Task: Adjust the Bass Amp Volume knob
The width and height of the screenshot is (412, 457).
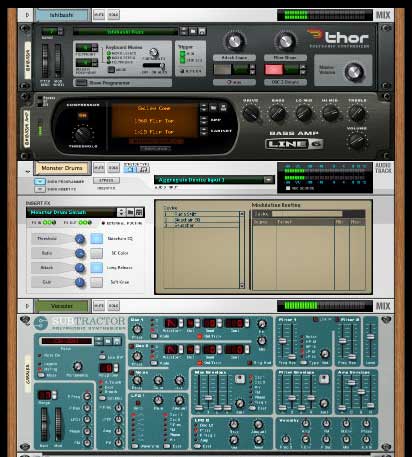Action: coord(357,141)
